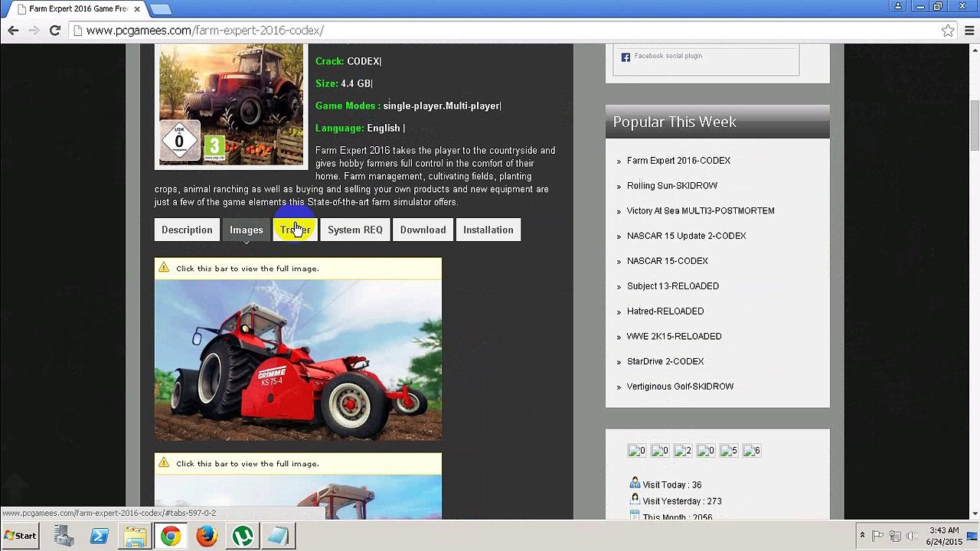Click the Facebook icon in the plugin box
Screen dimensions: 980x551
[626, 57]
